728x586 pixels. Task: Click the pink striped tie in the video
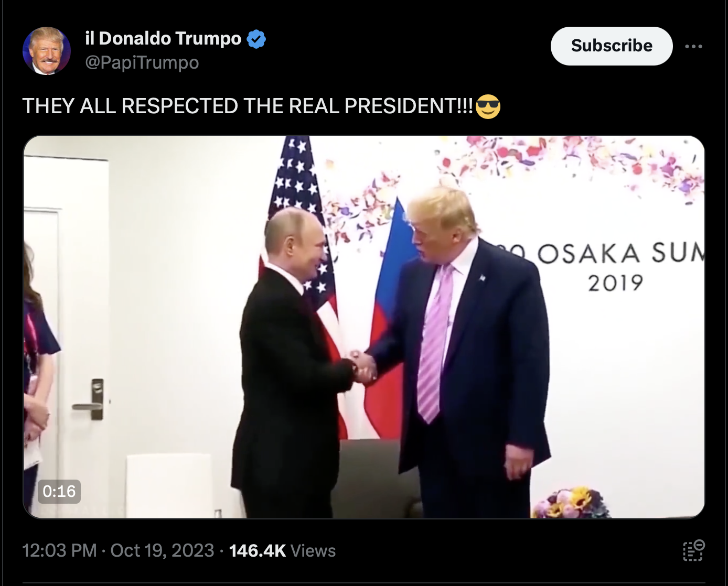(x=435, y=343)
